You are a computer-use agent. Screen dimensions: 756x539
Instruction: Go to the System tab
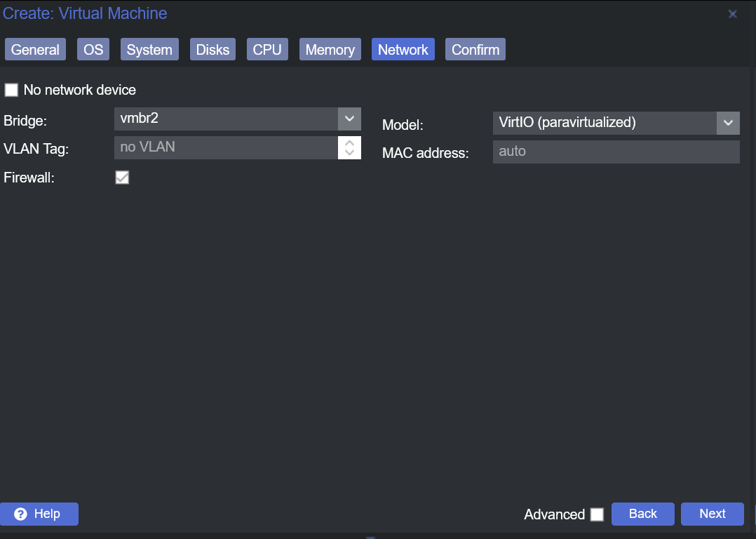[149, 50]
